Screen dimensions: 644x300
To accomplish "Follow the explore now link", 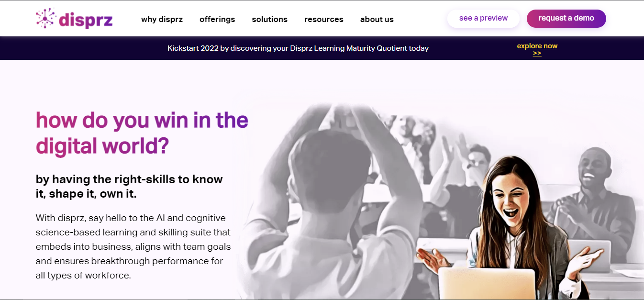I will tap(537, 46).
